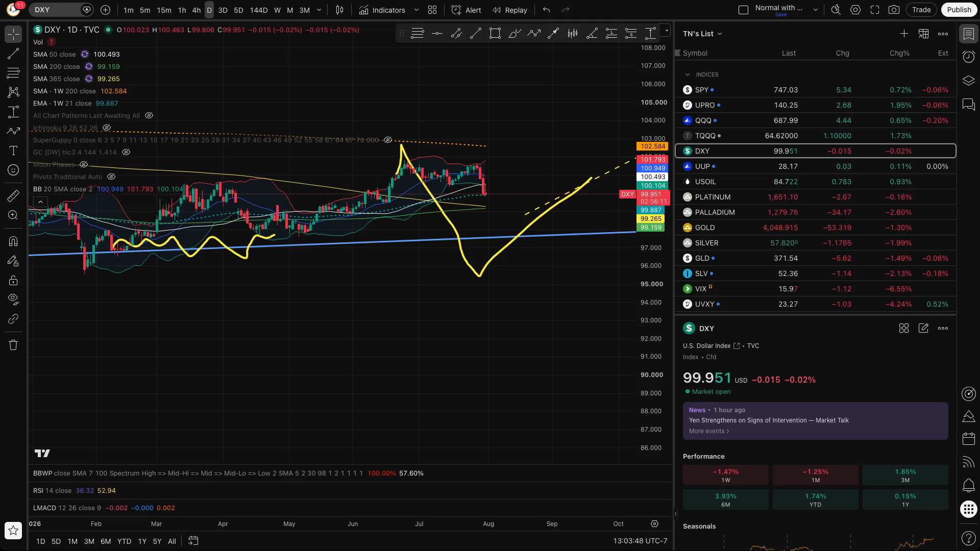Enter fullscreen mode
980x551 pixels.
click(875, 10)
